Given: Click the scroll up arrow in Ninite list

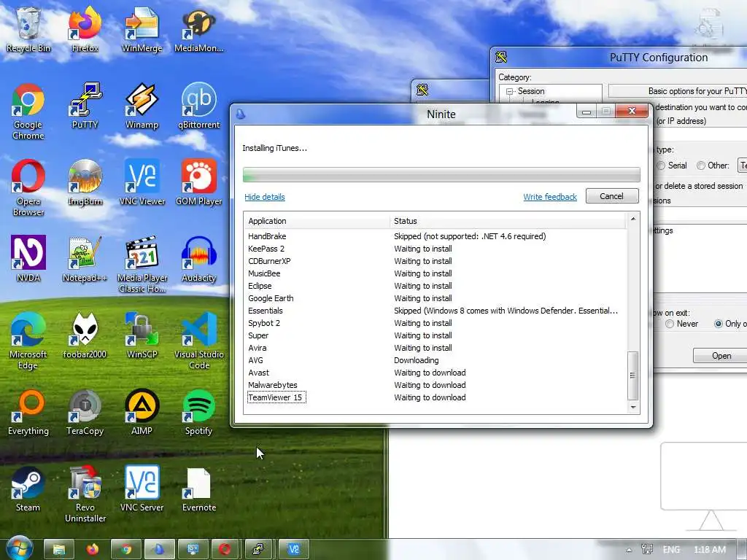Looking at the screenshot, I should [x=633, y=219].
